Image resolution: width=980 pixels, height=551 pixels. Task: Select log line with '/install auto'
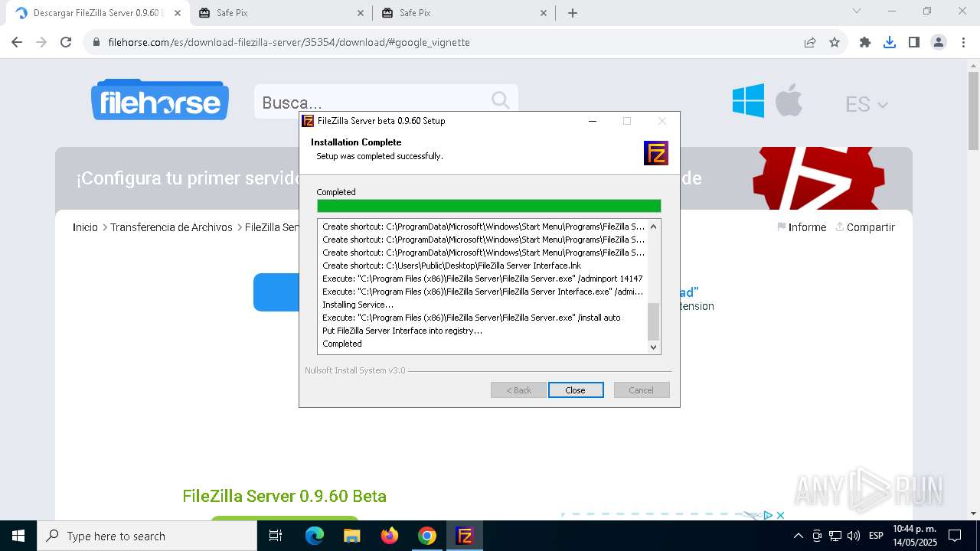(472, 318)
